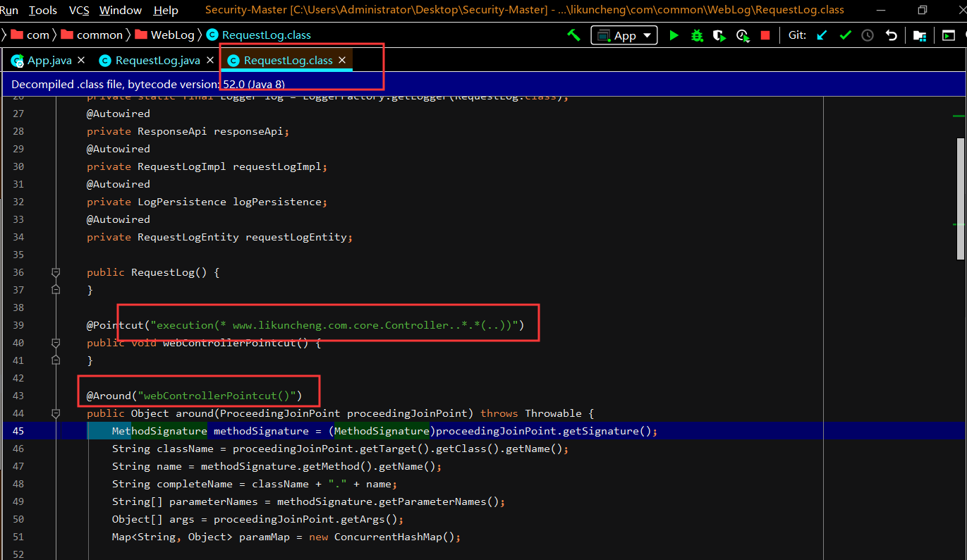967x560 pixels.
Task: Run the App with green play icon
Action: [674, 35]
